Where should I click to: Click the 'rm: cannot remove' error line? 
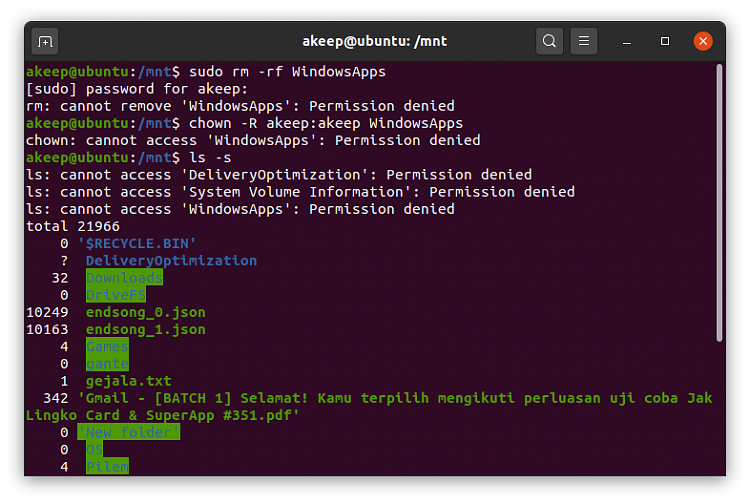(x=240, y=106)
